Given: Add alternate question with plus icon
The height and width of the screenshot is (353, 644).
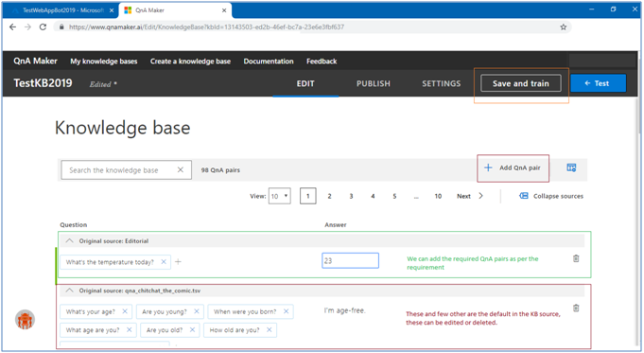Looking at the screenshot, I should pos(178,262).
